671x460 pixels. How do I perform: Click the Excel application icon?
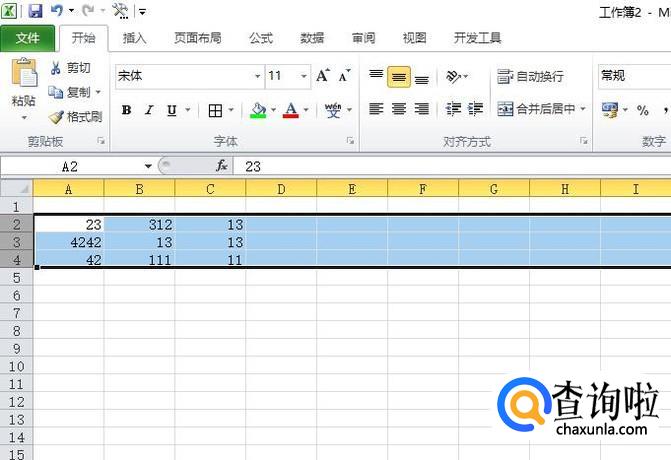[9, 10]
